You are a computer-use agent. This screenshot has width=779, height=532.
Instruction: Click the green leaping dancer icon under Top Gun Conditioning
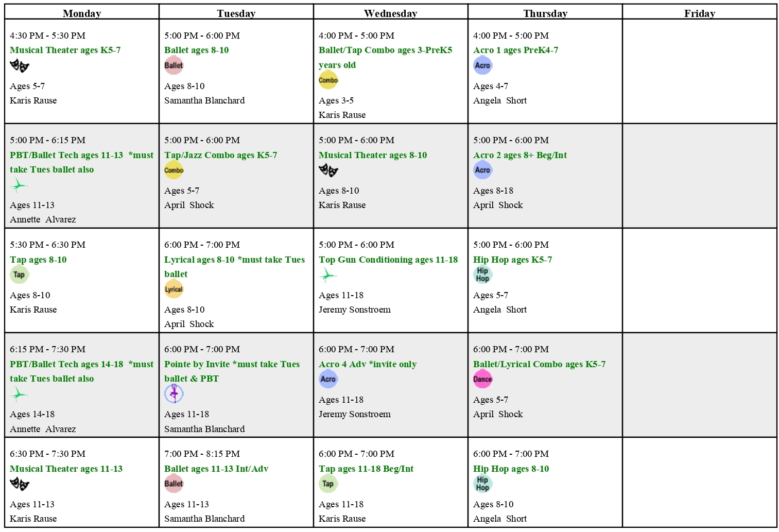(327, 276)
